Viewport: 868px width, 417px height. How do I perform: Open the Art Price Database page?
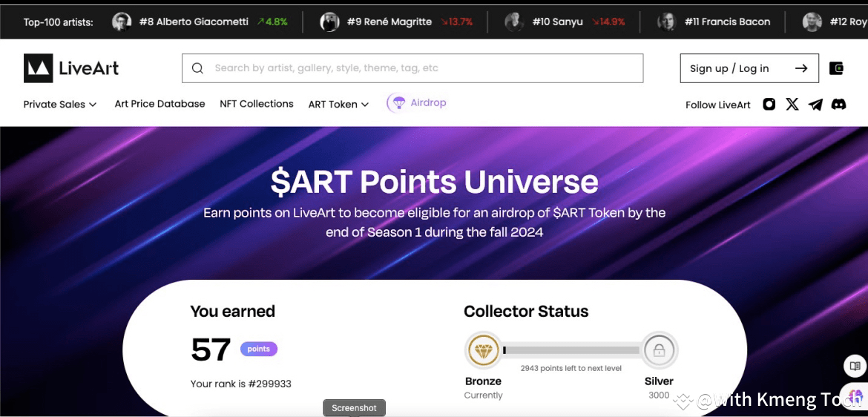160,104
